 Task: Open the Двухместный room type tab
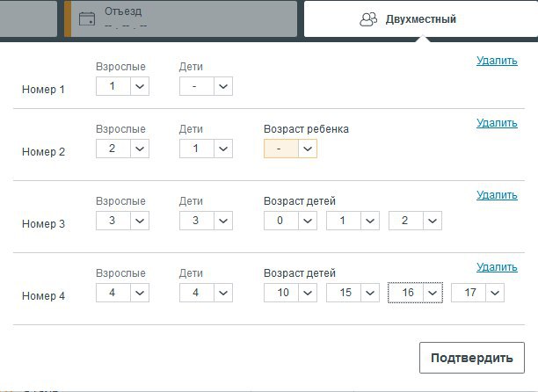point(421,18)
